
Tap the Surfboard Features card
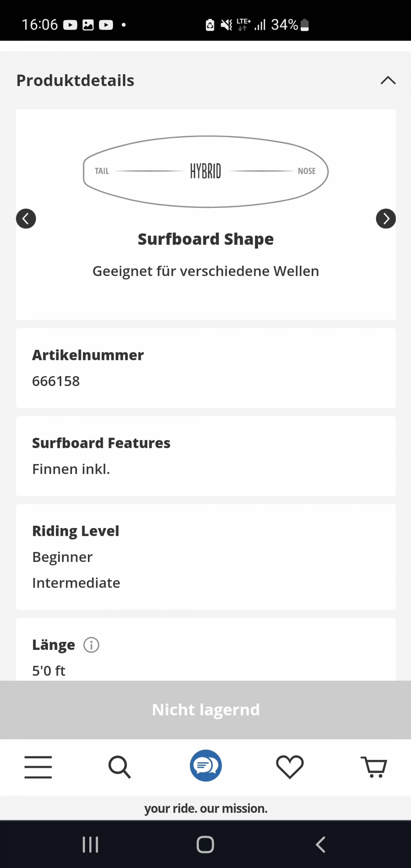(x=206, y=455)
